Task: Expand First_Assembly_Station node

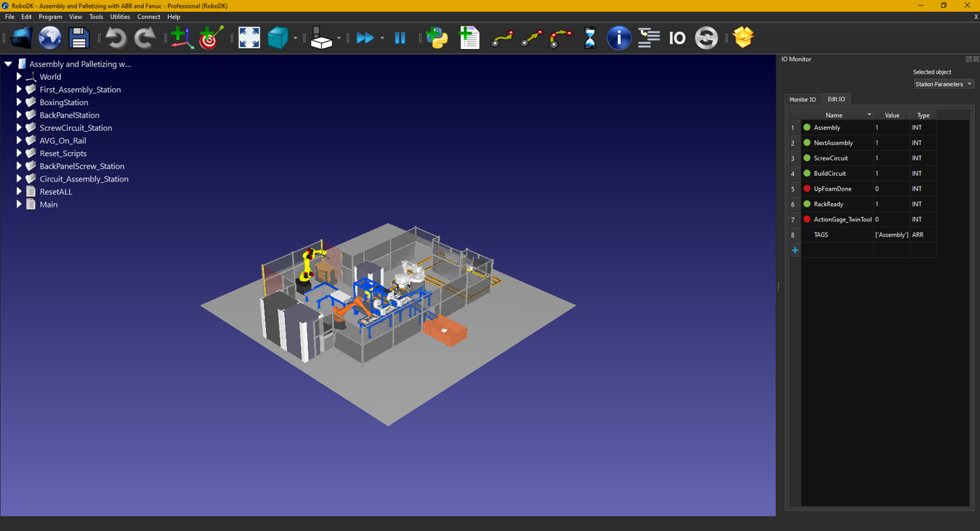Action: 19,89
